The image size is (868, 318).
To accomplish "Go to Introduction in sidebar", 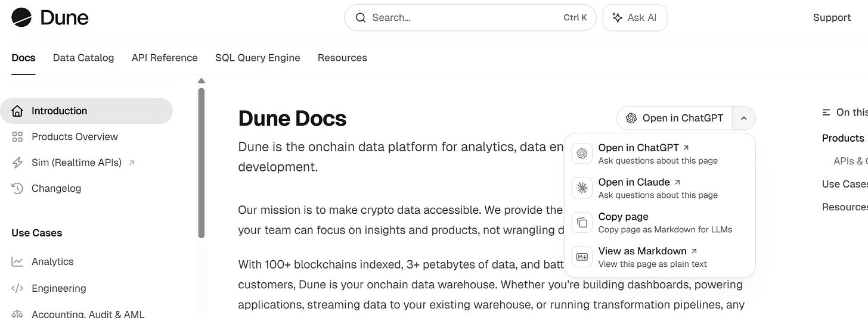I will click(x=86, y=111).
